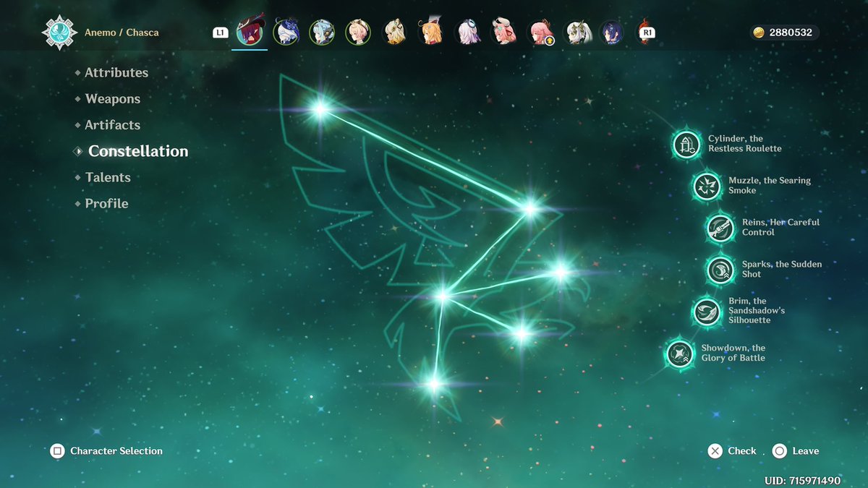868x488 pixels.
Task: Click the cross Check button icon
Action: coord(715,451)
